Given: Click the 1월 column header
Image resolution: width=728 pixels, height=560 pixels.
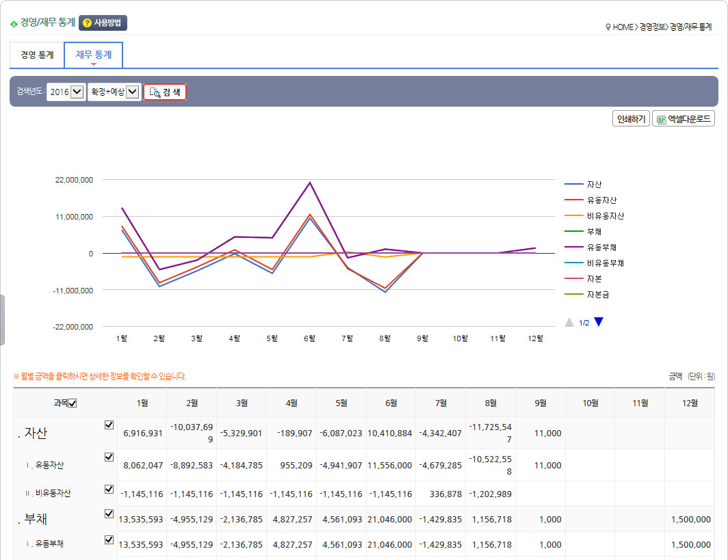Looking at the screenshot, I should (142, 403).
